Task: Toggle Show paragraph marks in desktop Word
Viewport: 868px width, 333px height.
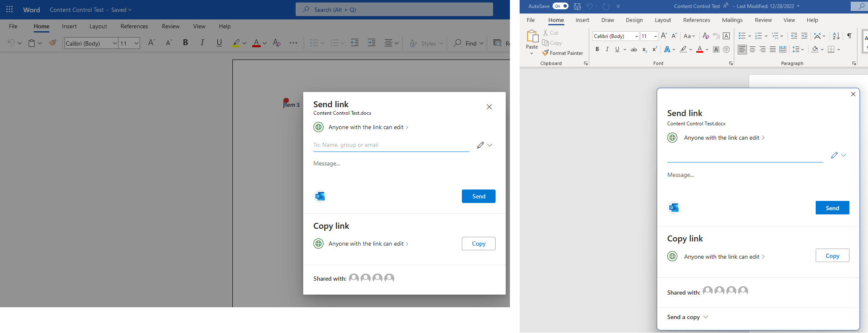Action: click(x=849, y=36)
